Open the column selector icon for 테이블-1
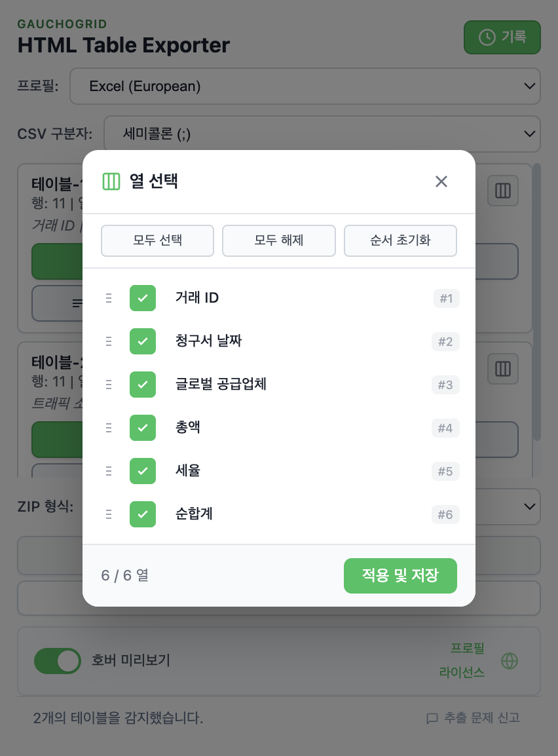 [503, 191]
